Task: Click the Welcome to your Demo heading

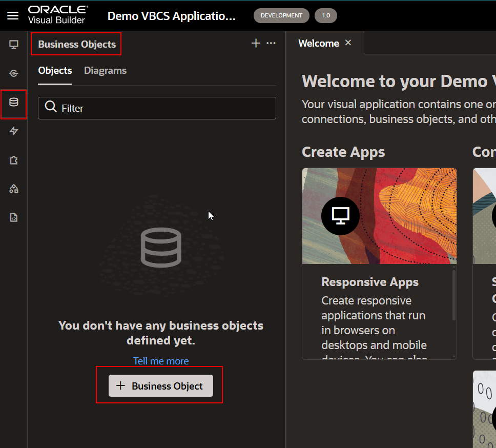Action: [x=399, y=82]
